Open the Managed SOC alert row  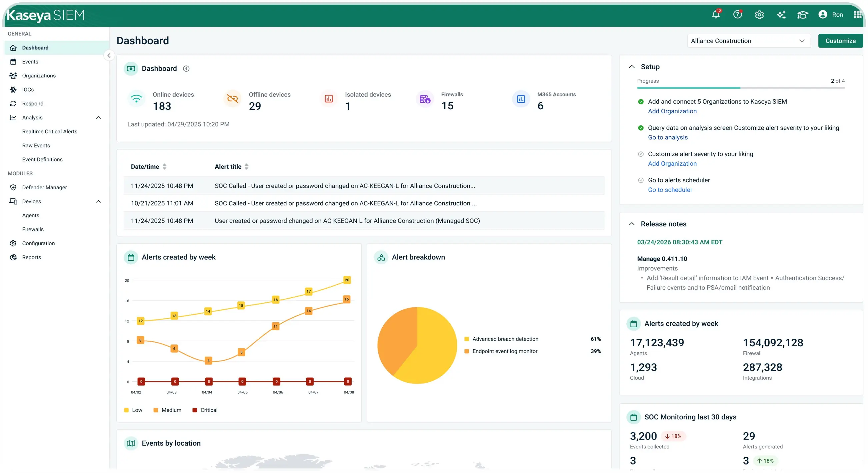364,221
